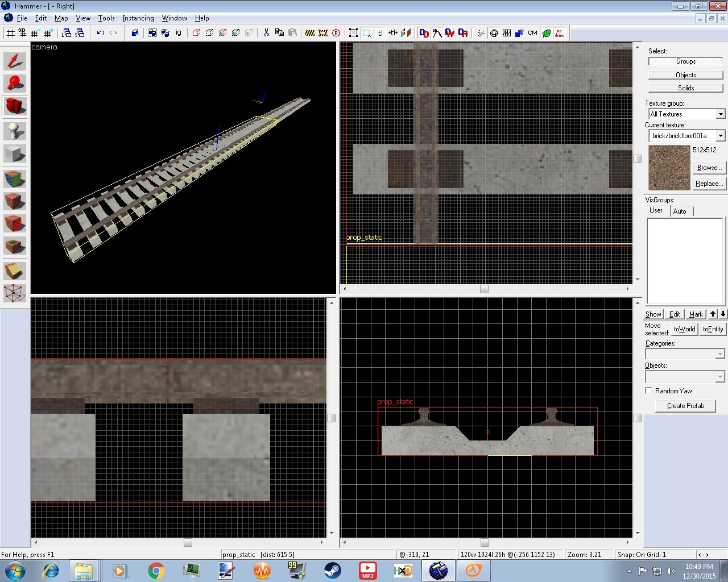Screen dimensions: 728x582
Task: Click the Replace... texture button
Action: click(709, 184)
